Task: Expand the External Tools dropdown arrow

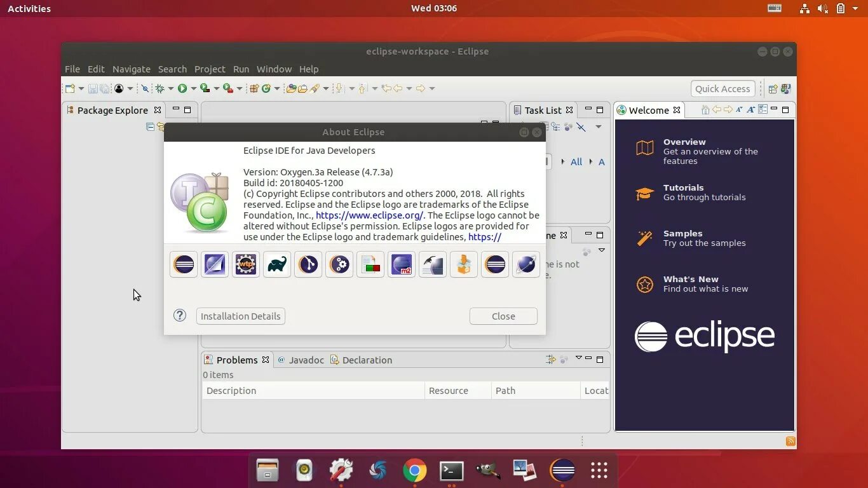Action: coord(239,88)
